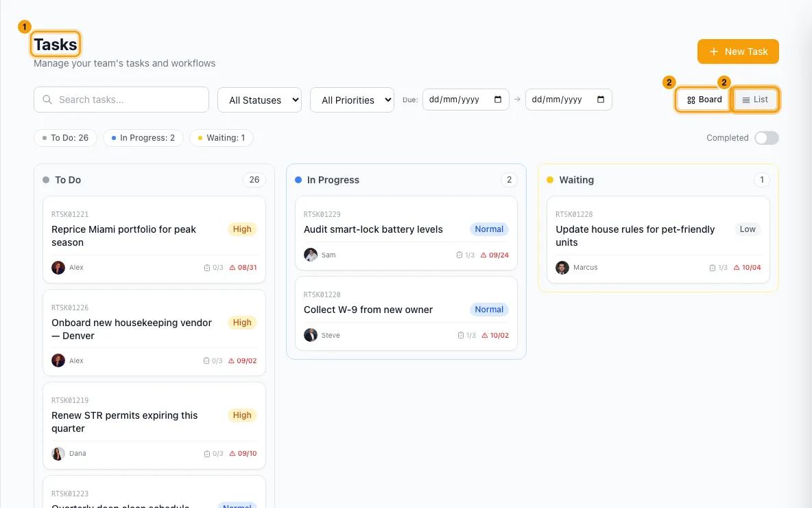The width and height of the screenshot is (812, 508).
Task: Click checklist icon on Update house rules card
Action: pyautogui.click(x=712, y=268)
